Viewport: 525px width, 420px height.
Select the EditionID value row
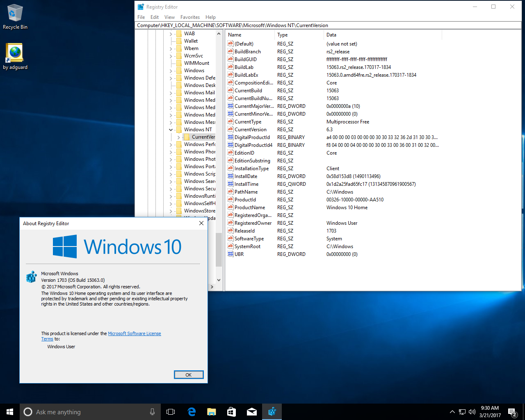(x=333, y=153)
